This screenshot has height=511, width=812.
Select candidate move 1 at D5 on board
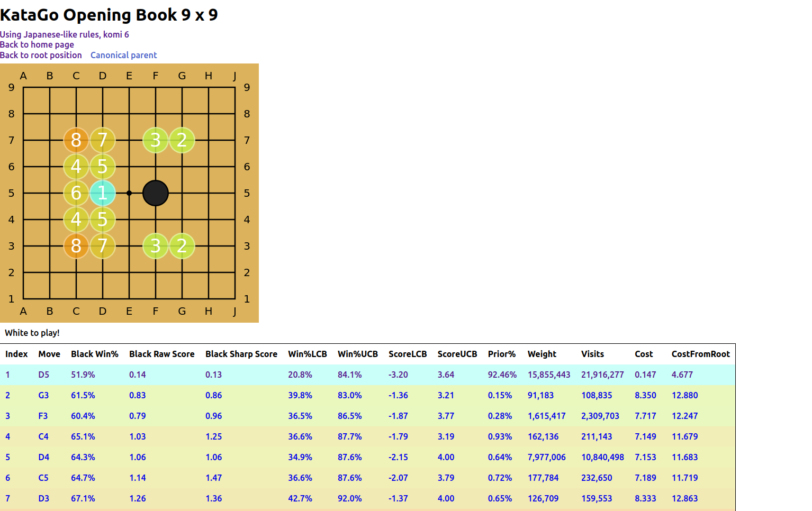[x=103, y=193]
